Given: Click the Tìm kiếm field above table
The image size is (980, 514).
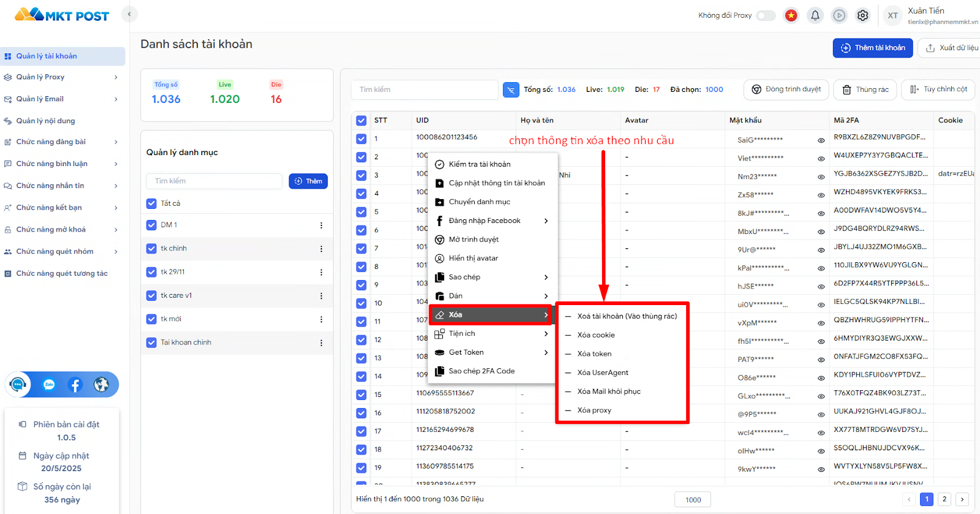Looking at the screenshot, I should [x=424, y=89].
